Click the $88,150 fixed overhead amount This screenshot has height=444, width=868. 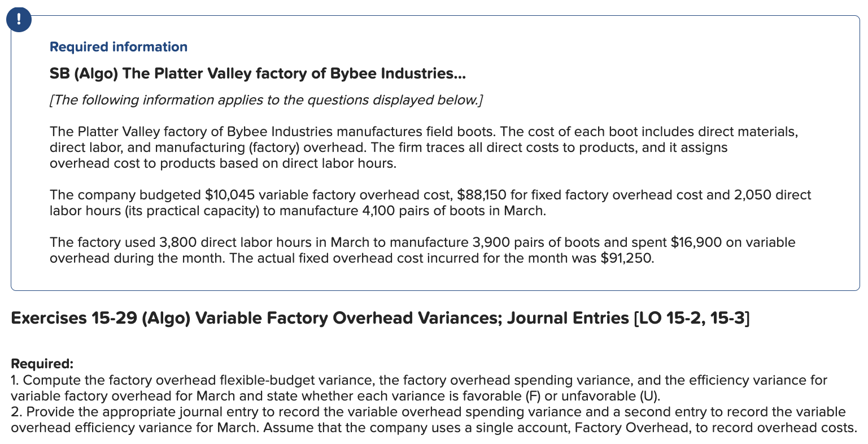(478, 195)
